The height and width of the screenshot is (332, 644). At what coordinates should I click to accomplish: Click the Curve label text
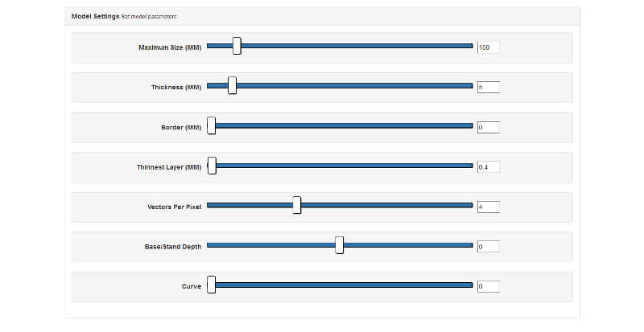pos(191,286)
